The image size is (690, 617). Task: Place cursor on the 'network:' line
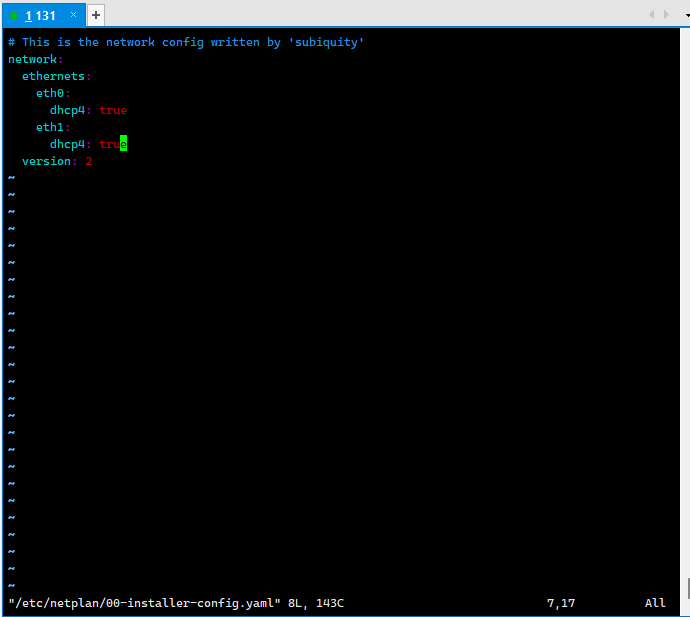click(x=36, y=59)
